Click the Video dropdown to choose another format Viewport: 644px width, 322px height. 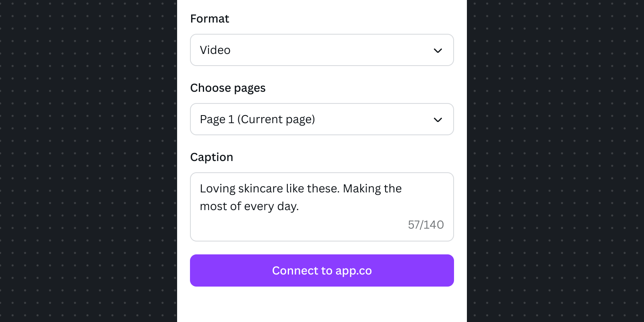point(322,50)
